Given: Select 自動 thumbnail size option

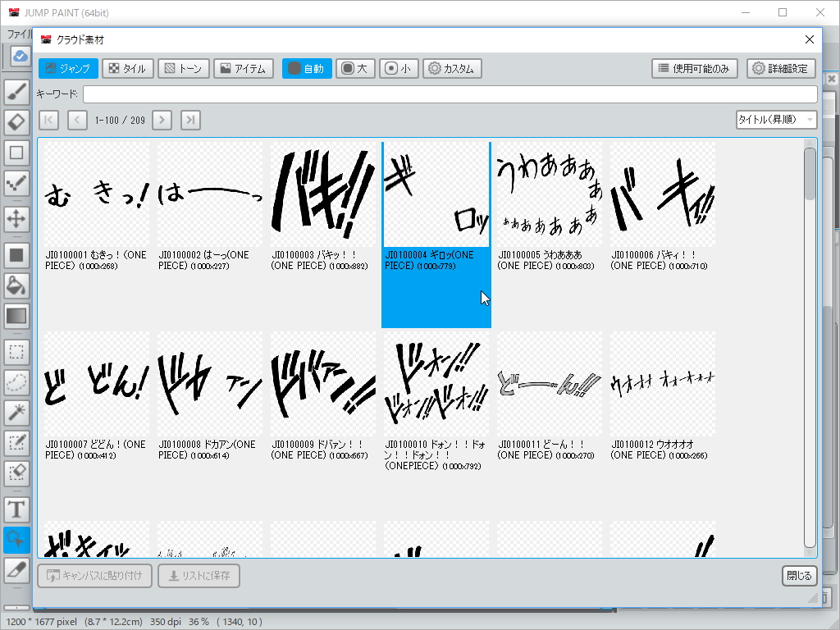Looking at the screenshot, I should coord(307,69).
